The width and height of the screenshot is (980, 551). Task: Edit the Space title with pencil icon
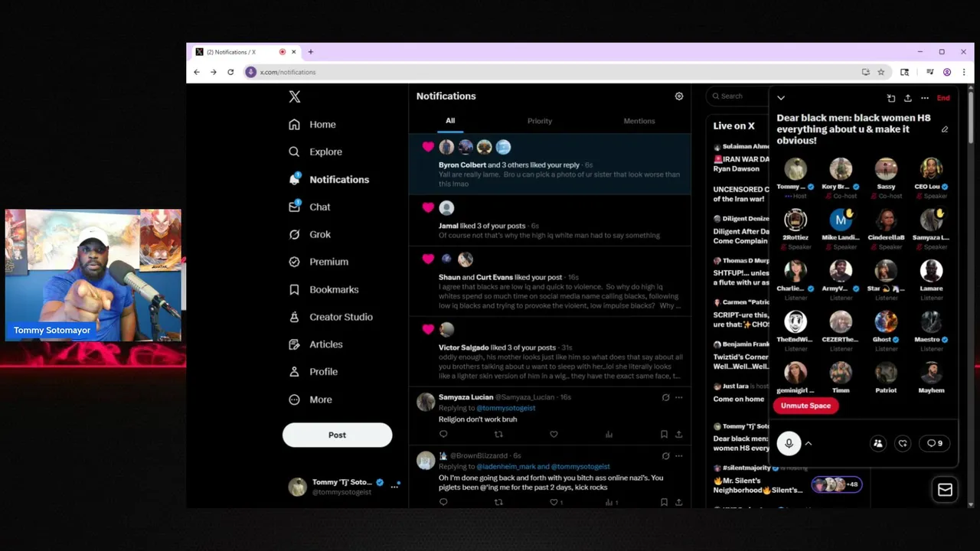[945, 129]
